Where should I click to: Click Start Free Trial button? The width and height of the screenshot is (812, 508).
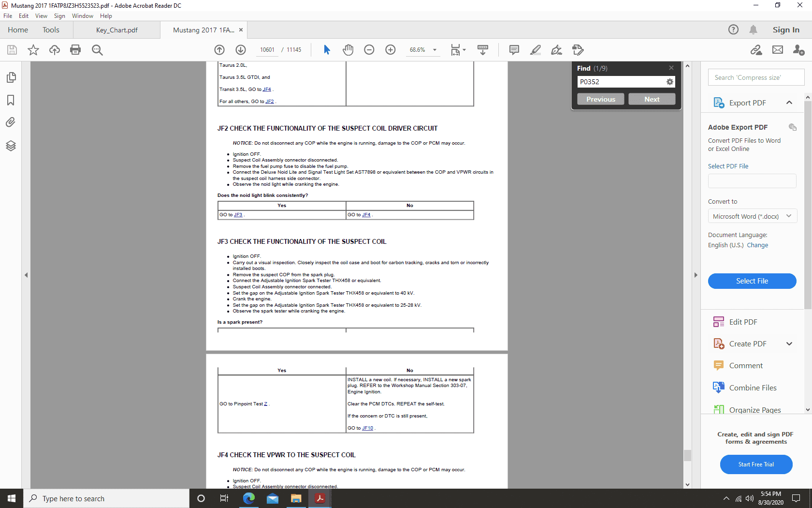click(756, 464)
